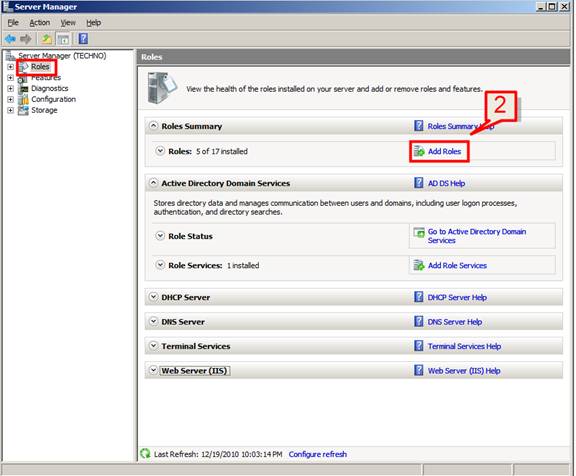Screen dimensions: 576x476
Task: Expand the Diagnostics tree node
Action: (10, 89)
